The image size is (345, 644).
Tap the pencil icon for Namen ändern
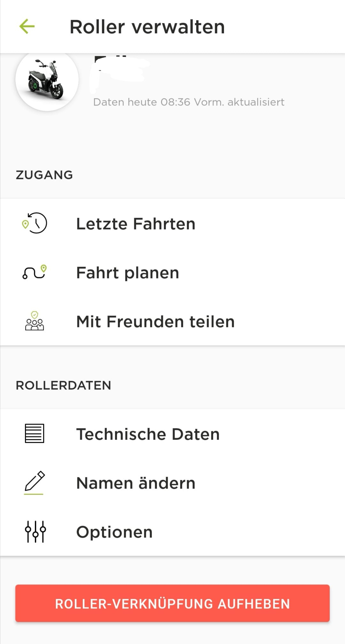point(34,482)
